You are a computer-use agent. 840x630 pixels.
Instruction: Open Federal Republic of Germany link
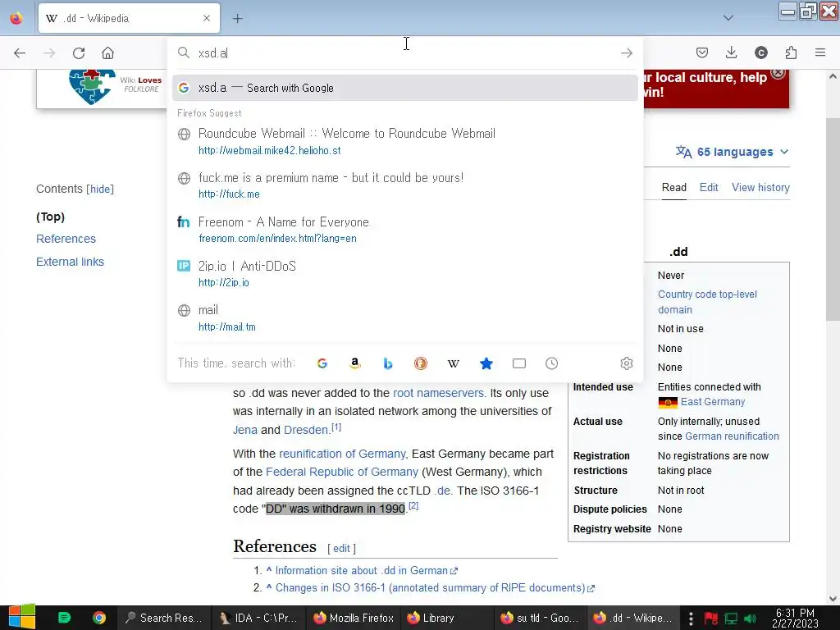(342, 472)
